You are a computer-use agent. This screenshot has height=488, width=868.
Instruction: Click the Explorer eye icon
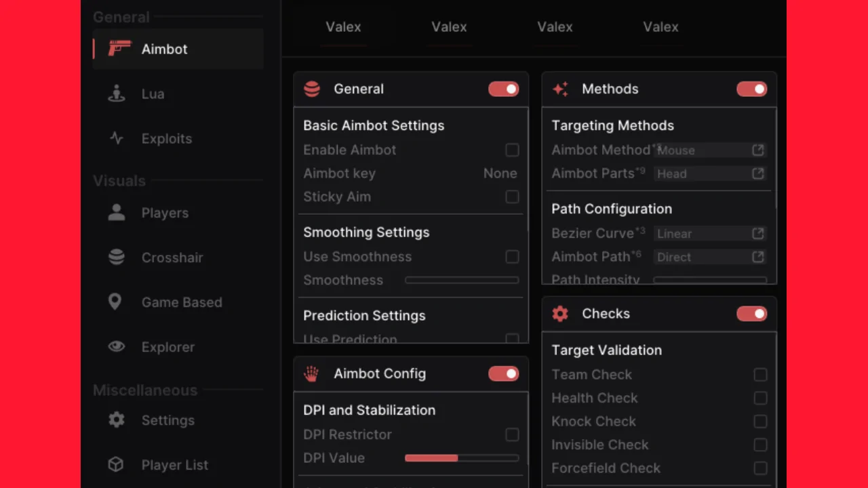[117, 347]
